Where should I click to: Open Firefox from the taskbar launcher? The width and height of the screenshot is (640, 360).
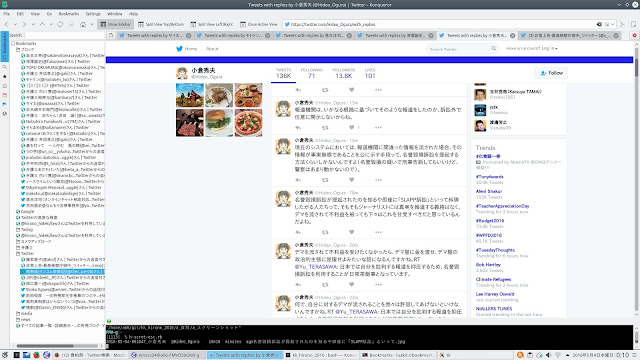coord(36,355)
